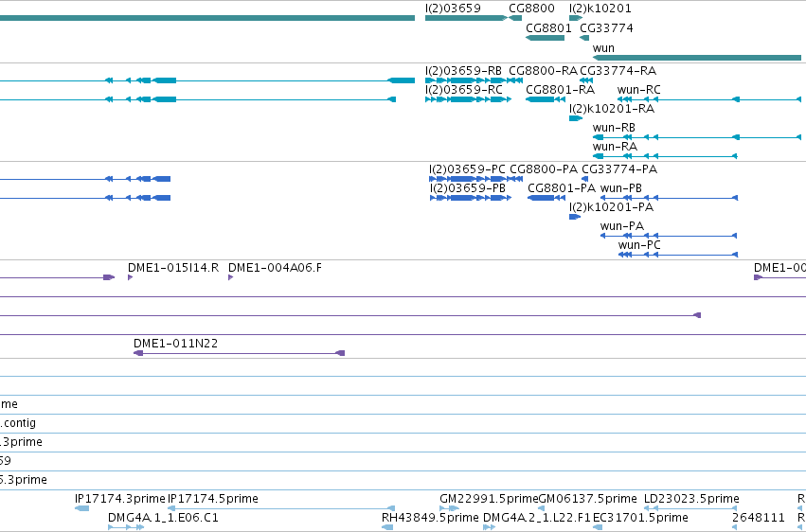The width and height of the screenshot is (806, 532).
Task: Click the 2648111 feature label
Action: (759, 518)
